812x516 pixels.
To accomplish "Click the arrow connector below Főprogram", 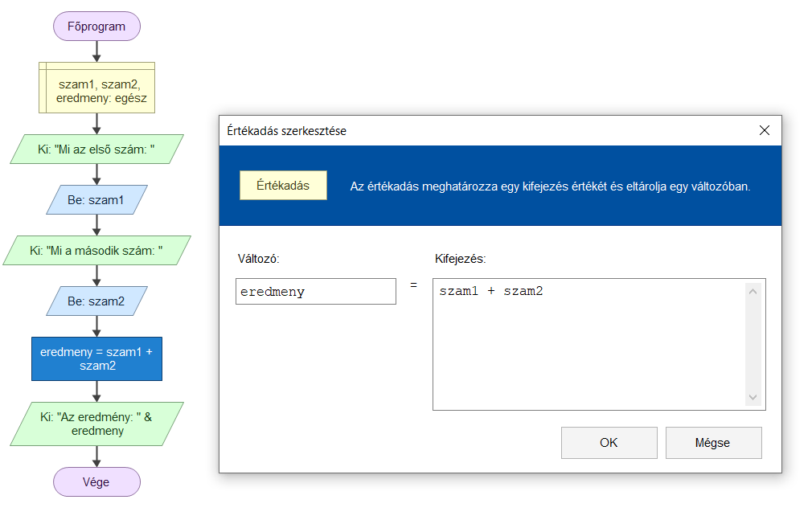I will pos(96,51).
